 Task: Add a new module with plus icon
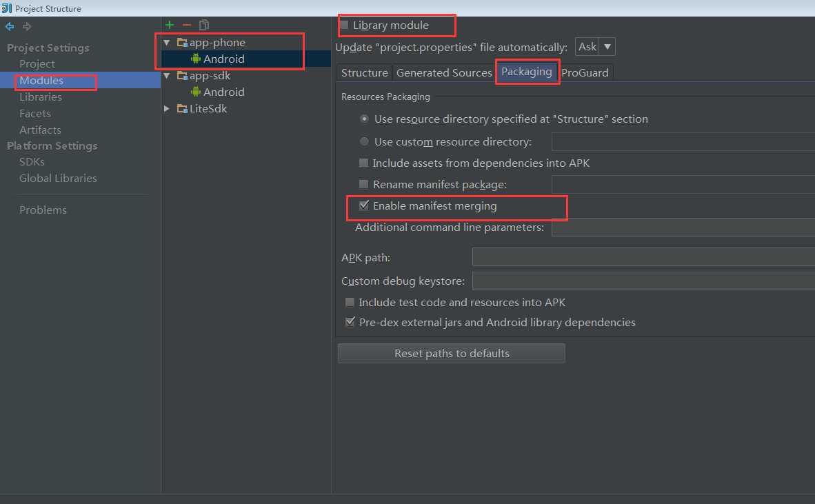[x=170, y=25]
